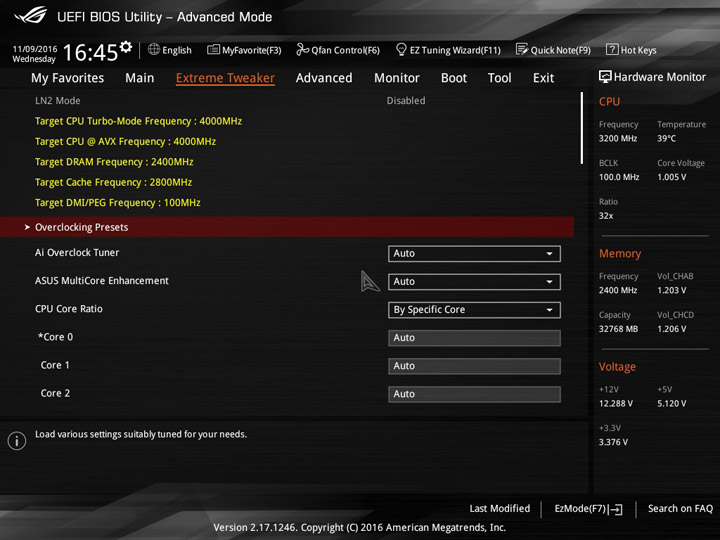Select CPU Core Ratio label
720x540 pixels.
(x=68, y=309)
